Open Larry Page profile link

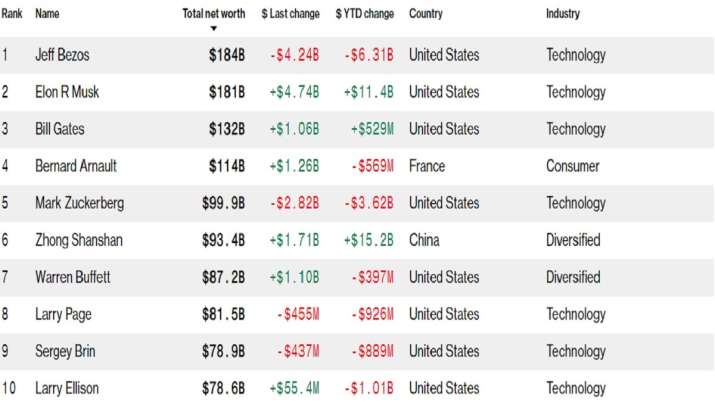pos(63,314)
